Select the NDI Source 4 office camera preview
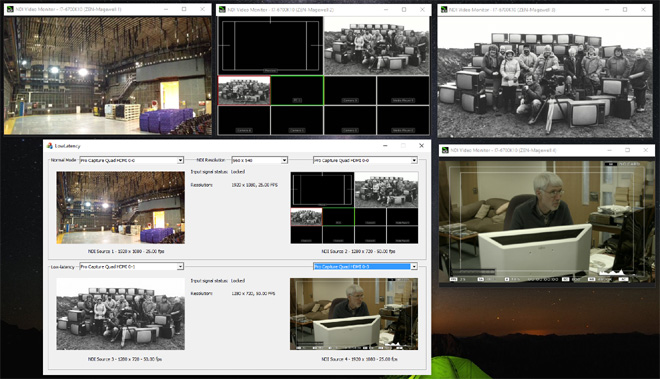660x379 pixels. (x=354, y=314)
